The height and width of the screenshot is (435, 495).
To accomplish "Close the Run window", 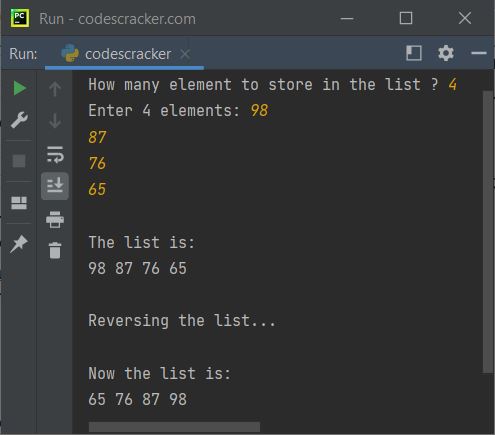I will click(x=465, y=18).
